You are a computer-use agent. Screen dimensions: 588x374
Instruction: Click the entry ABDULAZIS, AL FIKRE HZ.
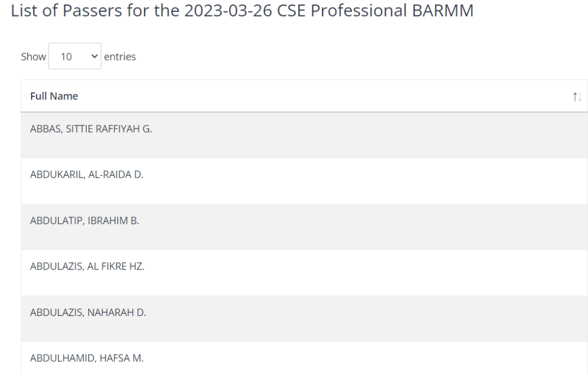(88, 266)
